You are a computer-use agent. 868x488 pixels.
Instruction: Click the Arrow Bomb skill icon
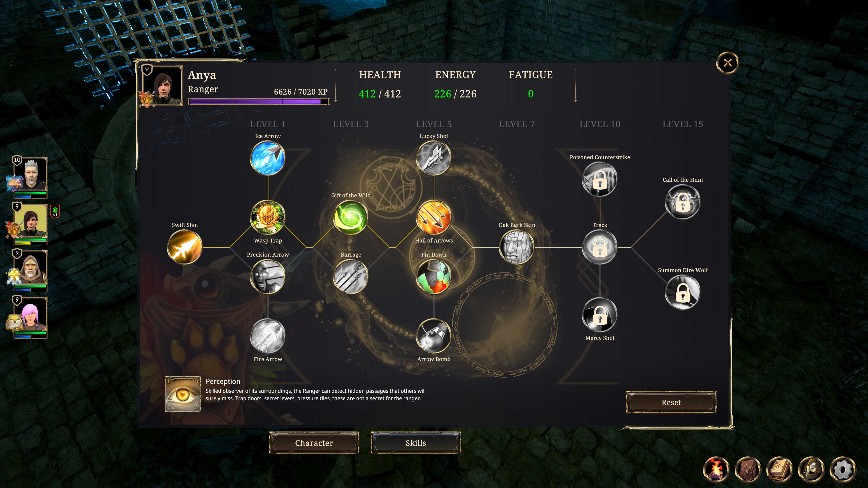(434, 336)
